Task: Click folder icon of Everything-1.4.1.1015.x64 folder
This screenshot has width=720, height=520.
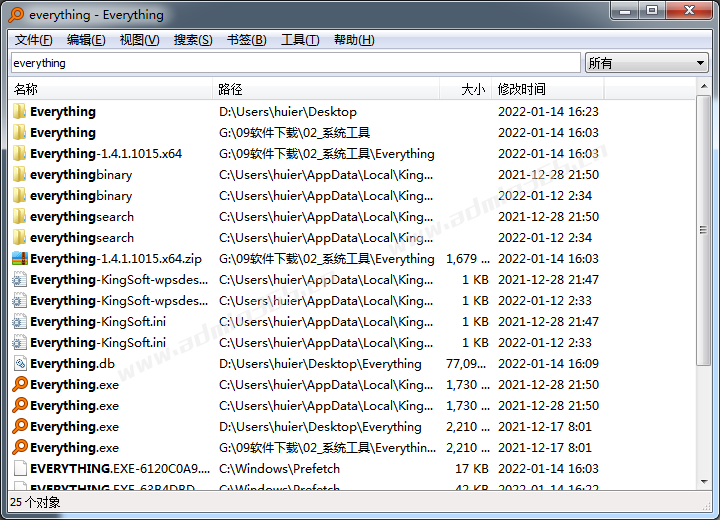Action: pyautogui.click(x=19, y=153)
